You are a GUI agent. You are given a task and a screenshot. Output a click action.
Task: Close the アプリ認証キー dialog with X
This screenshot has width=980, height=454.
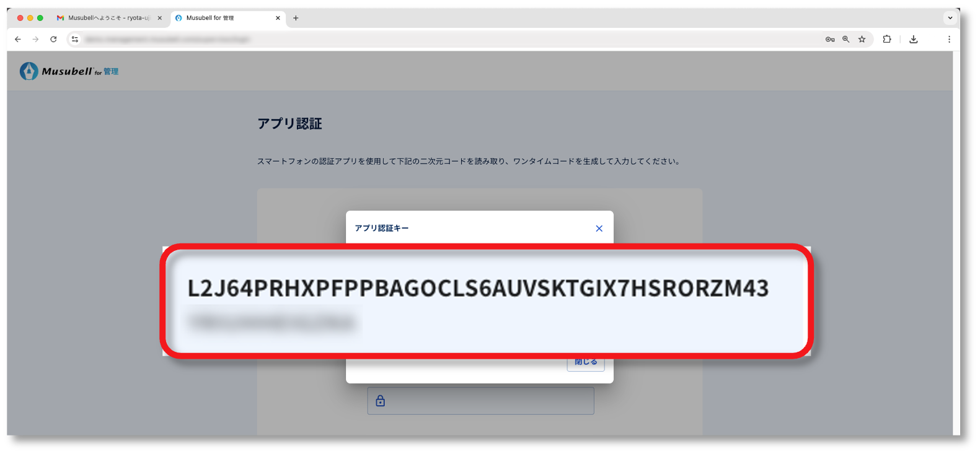599,229
